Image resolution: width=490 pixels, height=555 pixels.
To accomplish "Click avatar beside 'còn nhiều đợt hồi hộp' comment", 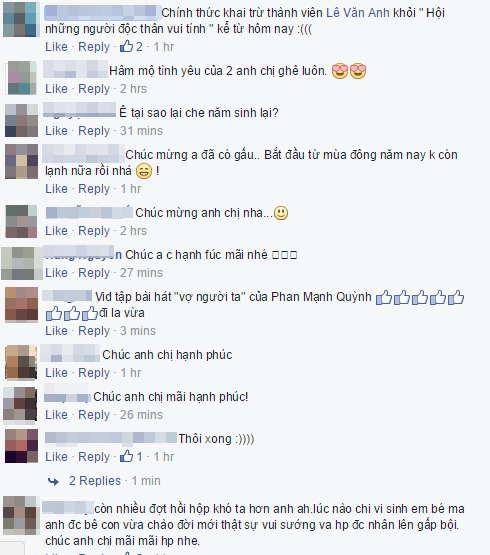I will click(21, 515).
